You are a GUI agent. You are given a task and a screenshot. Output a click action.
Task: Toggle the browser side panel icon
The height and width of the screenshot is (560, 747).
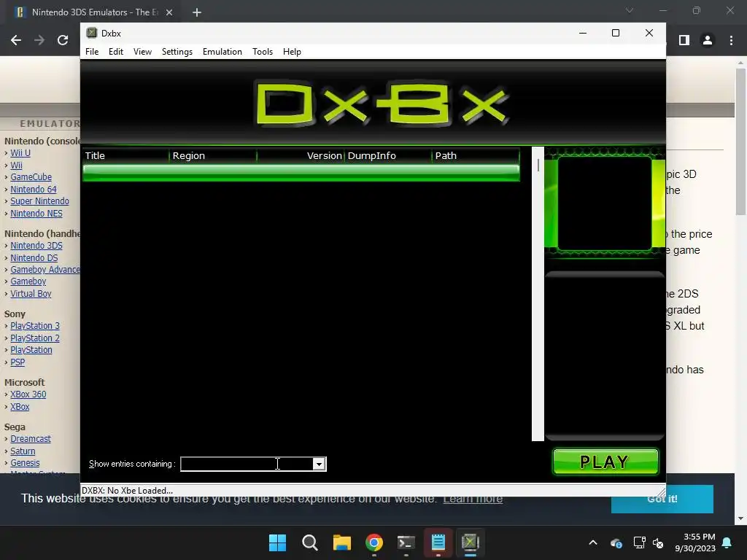684,41
